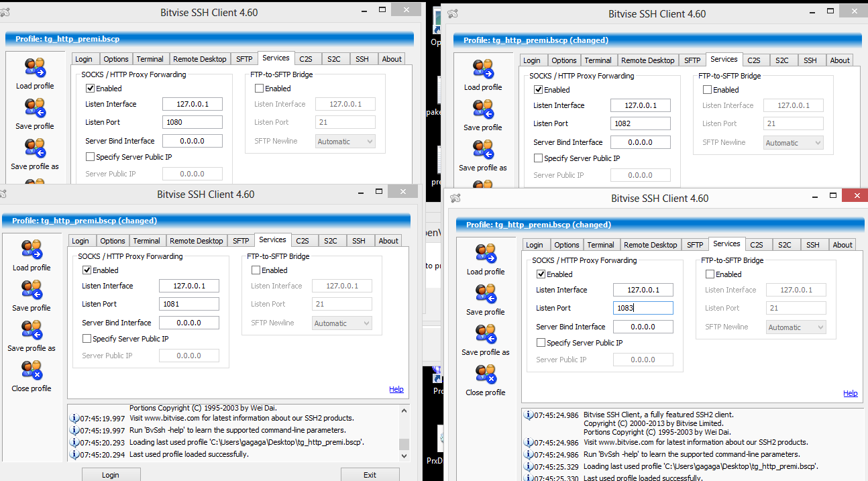
Task: Click Save profile as icon in port 1081 window
Action: pyautogui.click(x=32, y=331)
